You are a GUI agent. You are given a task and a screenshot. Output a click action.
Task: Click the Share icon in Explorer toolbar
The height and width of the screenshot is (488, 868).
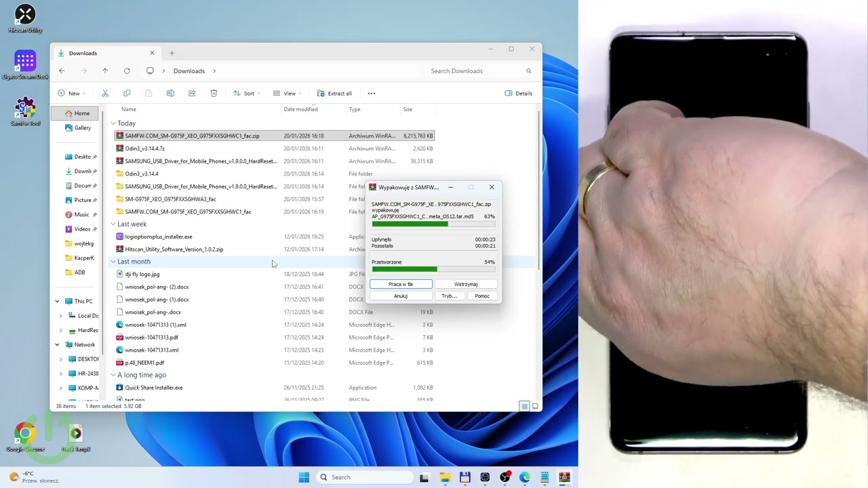point(192,94)
